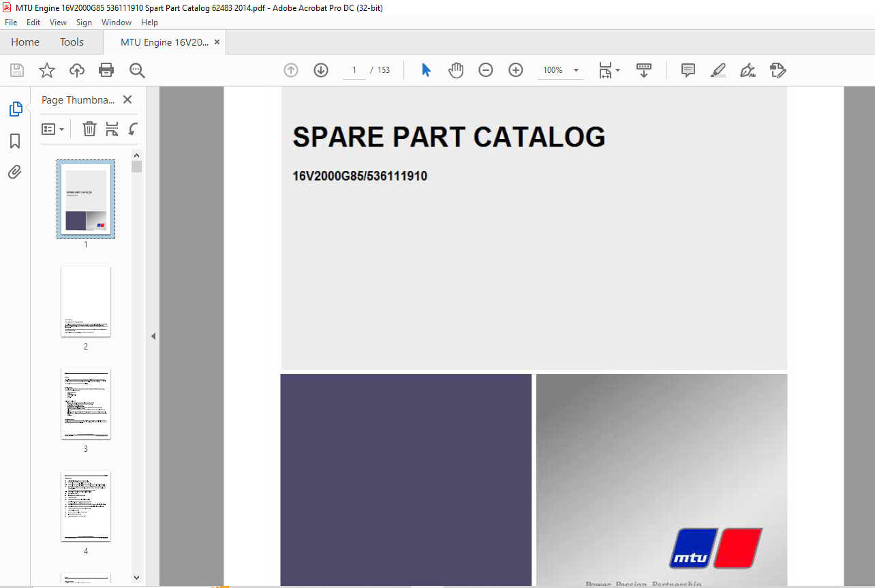Viewport: 875px width, 588px height.
Task: Select the MTU Engine 16V20... document tab
Action: click(x=164, y=42)
